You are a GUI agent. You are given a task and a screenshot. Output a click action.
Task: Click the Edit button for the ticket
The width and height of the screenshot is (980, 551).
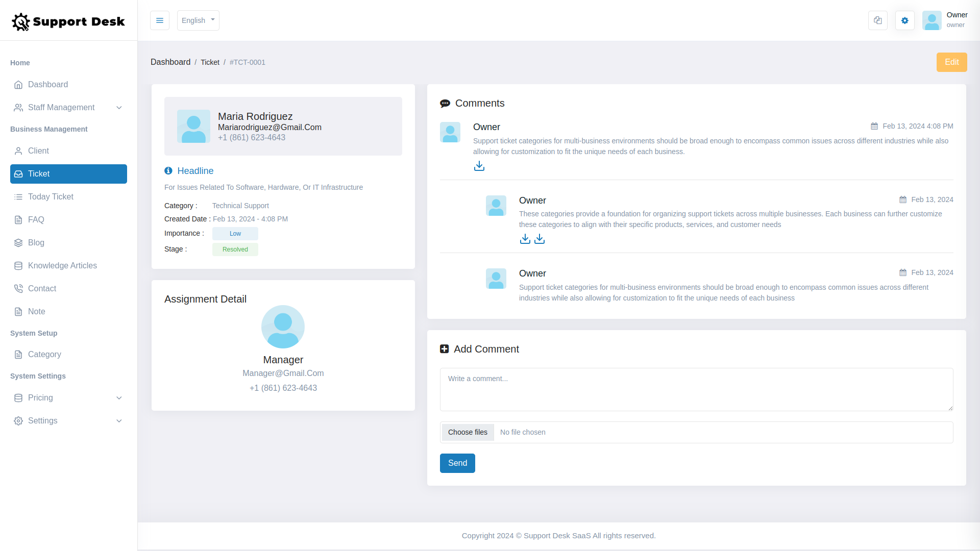[952, 62]
